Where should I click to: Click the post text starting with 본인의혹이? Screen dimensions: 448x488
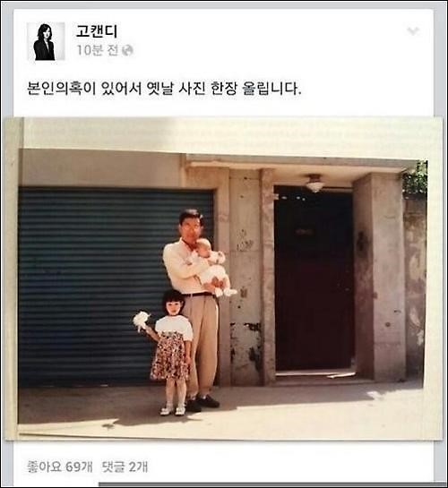click(x=164, y=89)
